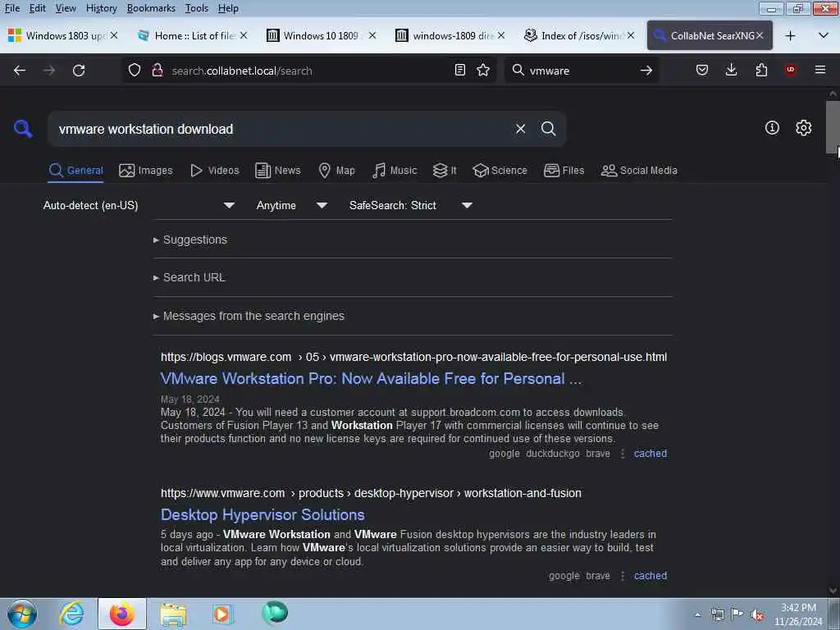
Task: Open the Firefox hamburger menu
Action: (820, 70)
